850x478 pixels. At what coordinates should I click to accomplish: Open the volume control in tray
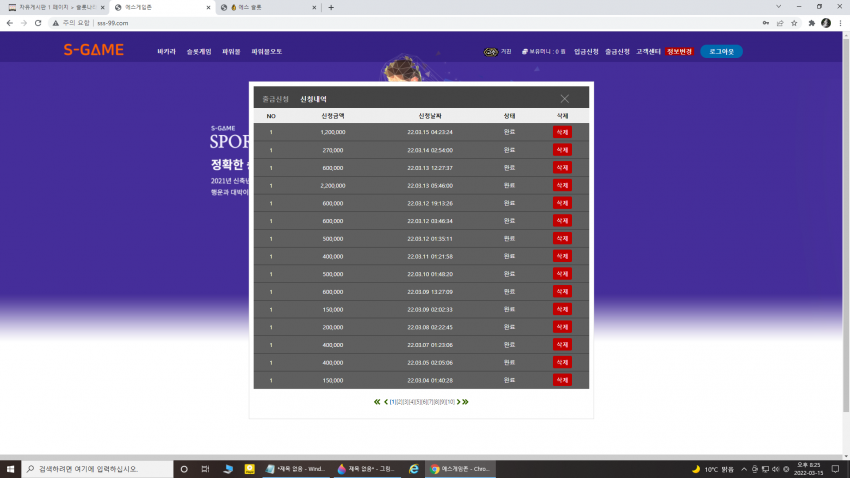[x=775, y=469]
